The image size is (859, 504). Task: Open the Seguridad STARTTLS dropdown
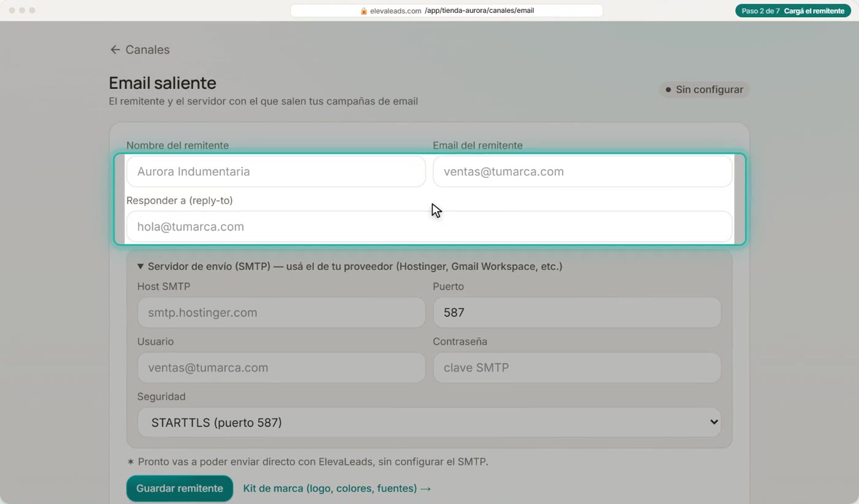(429, 422)
